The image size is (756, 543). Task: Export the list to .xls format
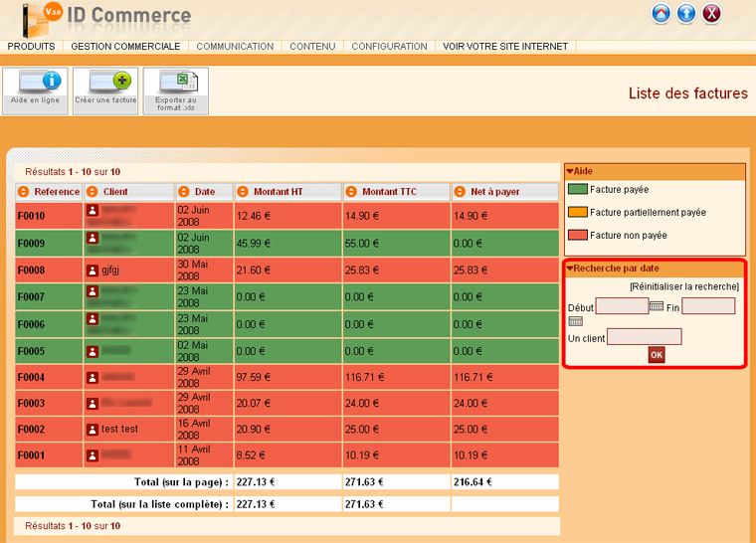[176, 90]
